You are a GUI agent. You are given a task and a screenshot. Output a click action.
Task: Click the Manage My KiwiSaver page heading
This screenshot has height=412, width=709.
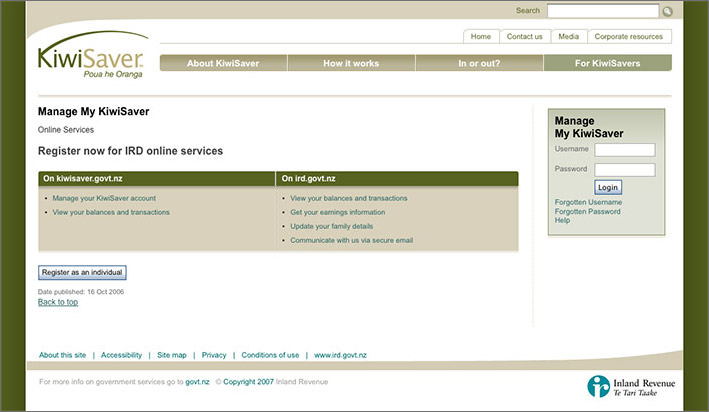coord(94,111)
